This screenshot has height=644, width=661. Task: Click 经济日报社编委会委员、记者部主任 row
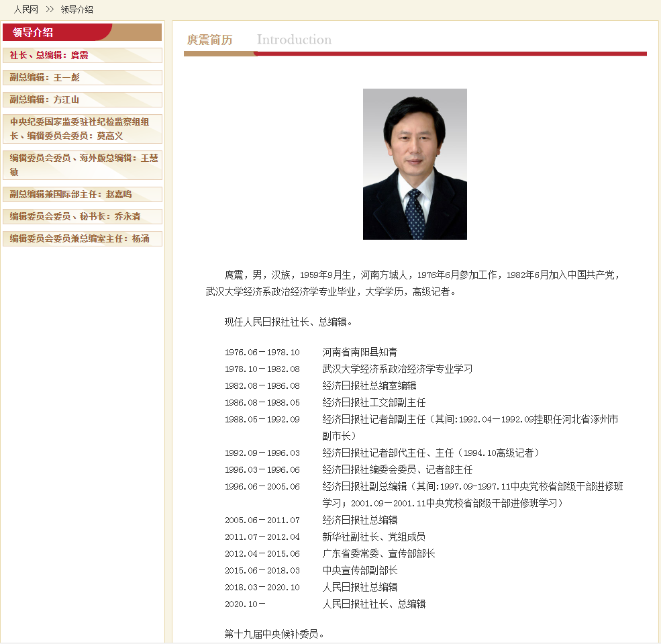click(x=397, y=470)
